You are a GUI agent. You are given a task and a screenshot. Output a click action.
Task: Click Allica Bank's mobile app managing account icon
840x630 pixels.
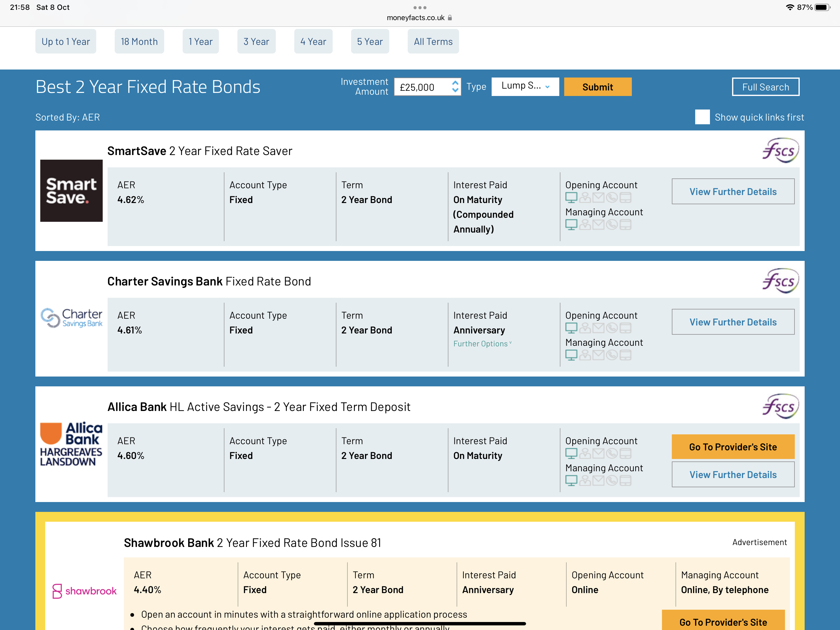pos(625,481)
